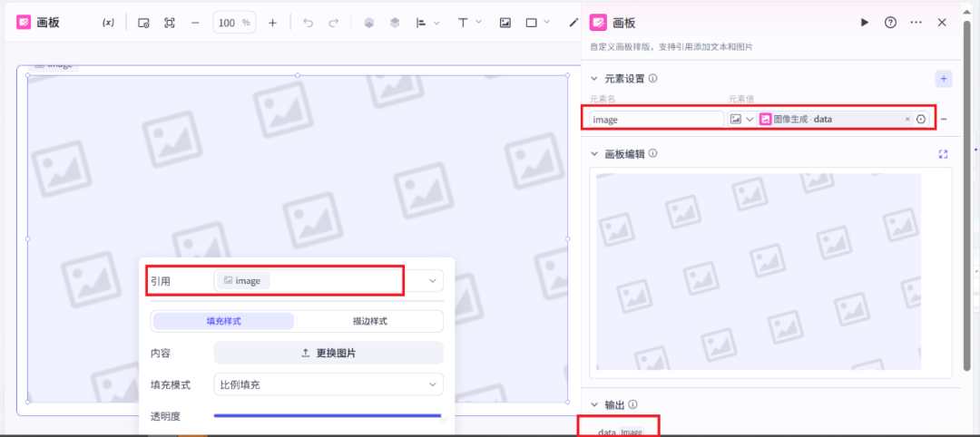The image size is (980, 437).
Task: Add a new element with plus button
Action: [944, 79]
